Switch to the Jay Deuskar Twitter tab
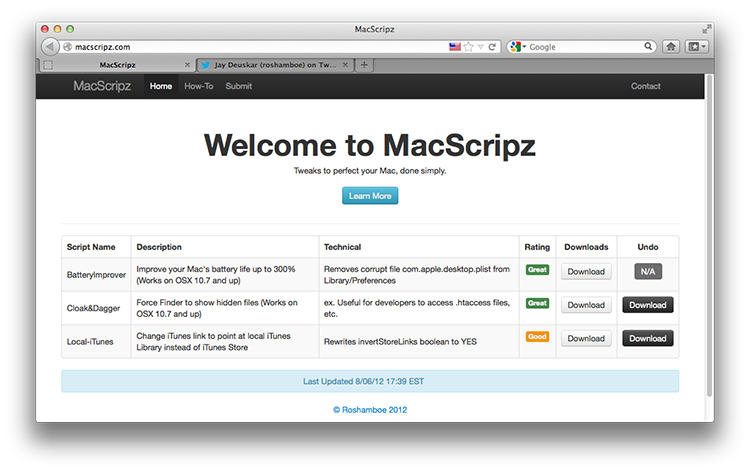Screen dimensions: 750x472 (x=275, y=65)
